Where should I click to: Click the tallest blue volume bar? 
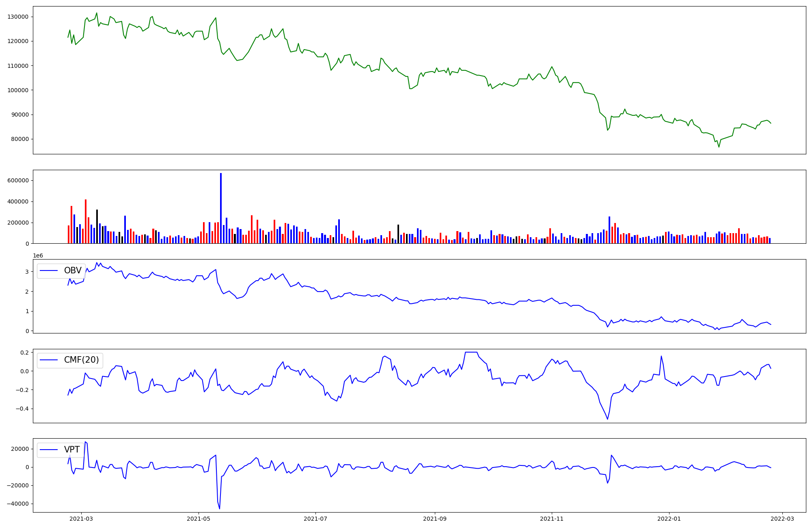221,208
